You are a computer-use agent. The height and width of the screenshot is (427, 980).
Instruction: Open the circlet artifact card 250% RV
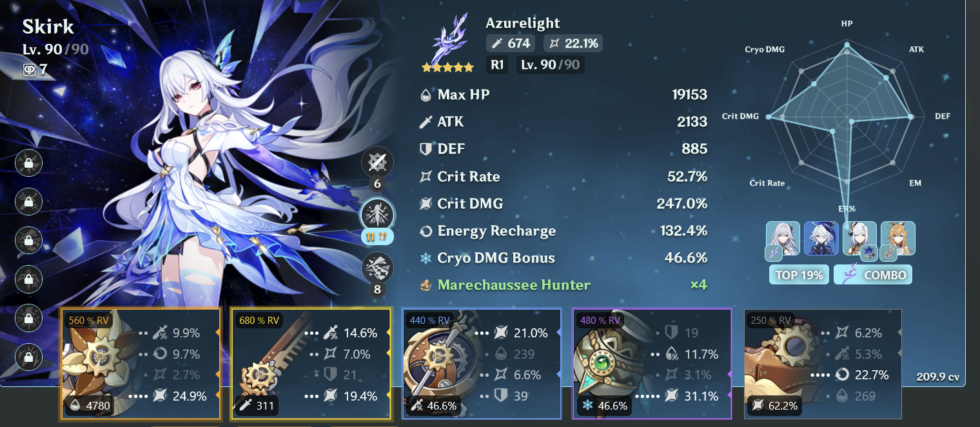tap(823, 364)
